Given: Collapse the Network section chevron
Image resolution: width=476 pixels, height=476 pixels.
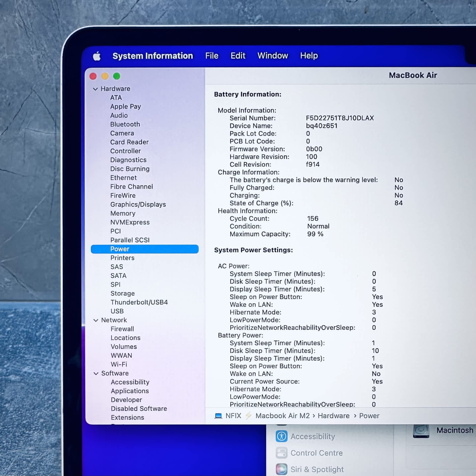Looking at the screenshot, I should tap(96, 320).
